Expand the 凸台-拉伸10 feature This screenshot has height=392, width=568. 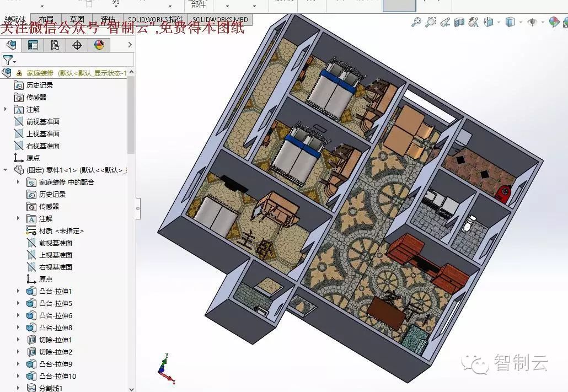(18, 377)
